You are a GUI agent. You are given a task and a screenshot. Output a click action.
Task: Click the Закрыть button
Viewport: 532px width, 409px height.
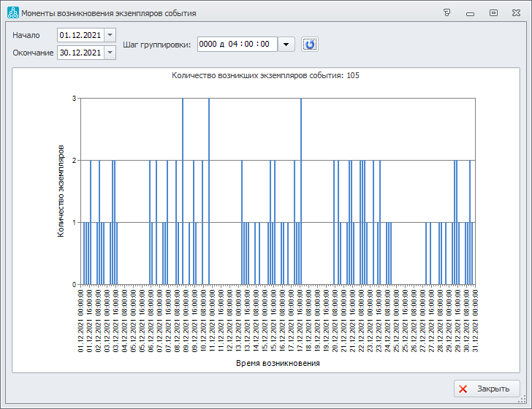[x=487, y=389]
